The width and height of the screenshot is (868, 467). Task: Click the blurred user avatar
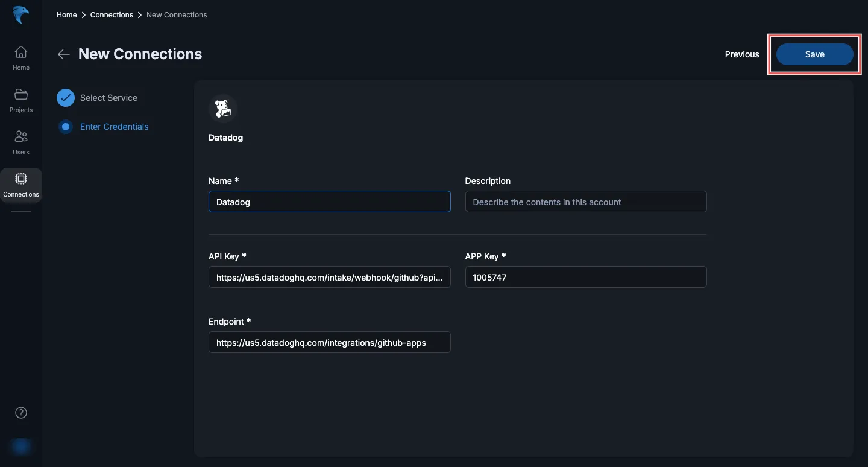click(x=21, y=446)
